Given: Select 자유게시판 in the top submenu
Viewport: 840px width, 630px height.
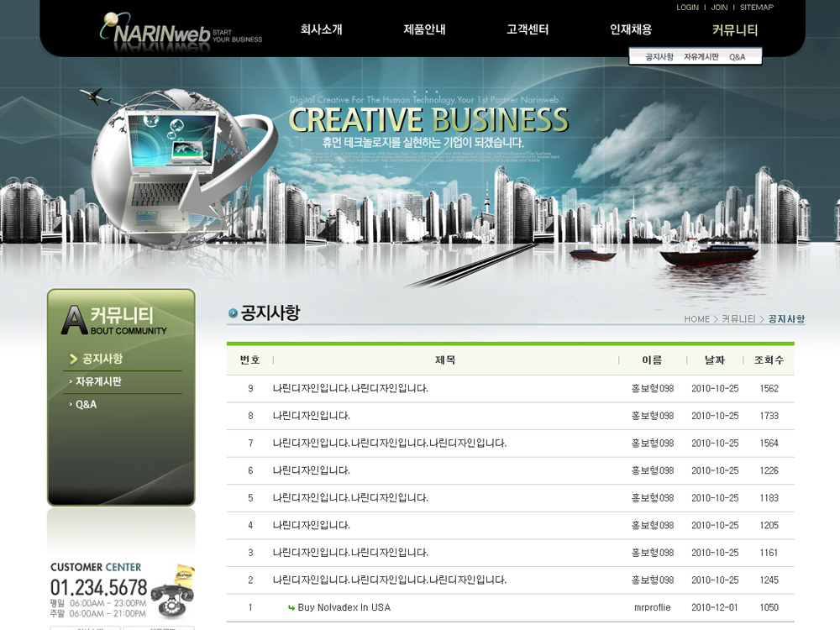Looking at the screenshot, I should [x=701, y=57].
